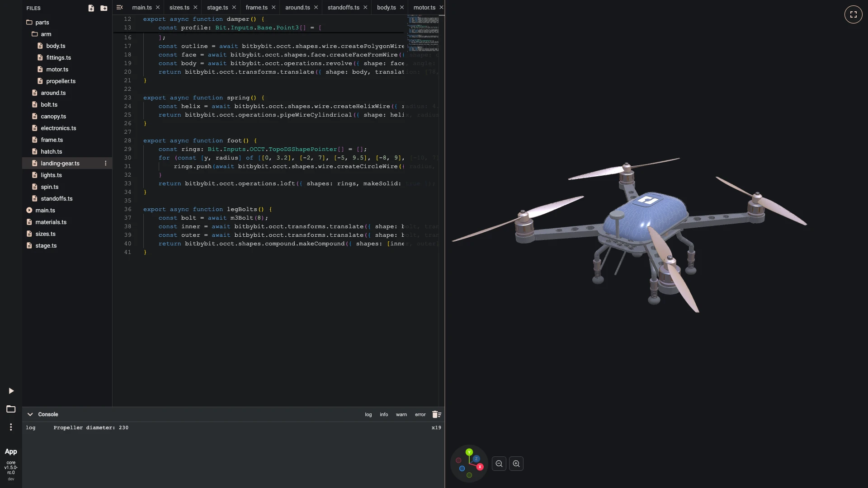
Task: Toggle the log console filter
Action: 368,414
